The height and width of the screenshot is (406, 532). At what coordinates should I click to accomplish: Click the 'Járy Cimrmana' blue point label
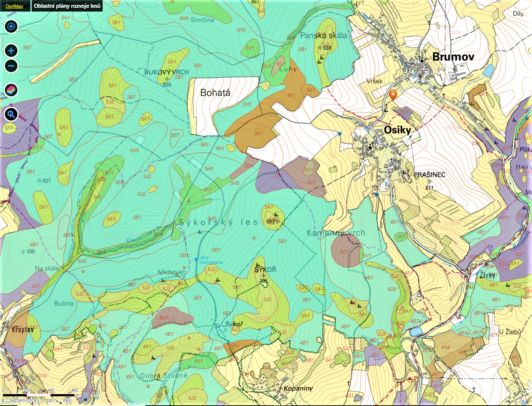[210, 260]
